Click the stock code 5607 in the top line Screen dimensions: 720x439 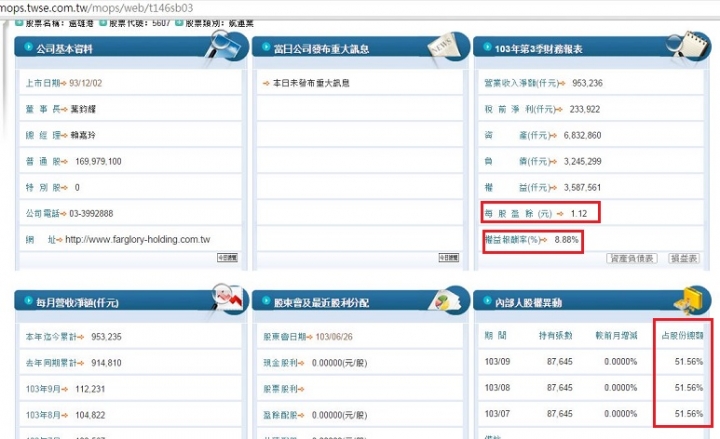tap(161, 23)
